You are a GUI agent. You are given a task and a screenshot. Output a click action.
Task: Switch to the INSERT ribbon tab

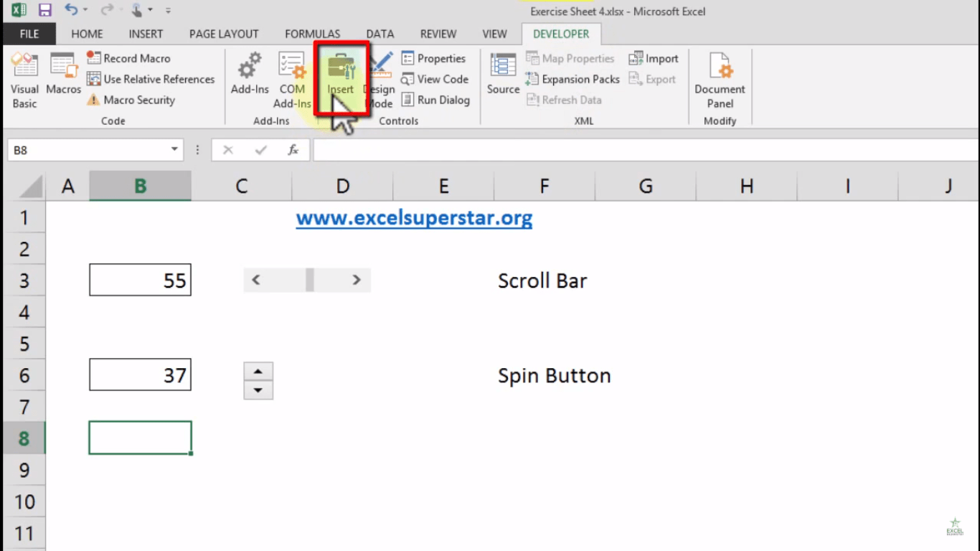(146, 34)
